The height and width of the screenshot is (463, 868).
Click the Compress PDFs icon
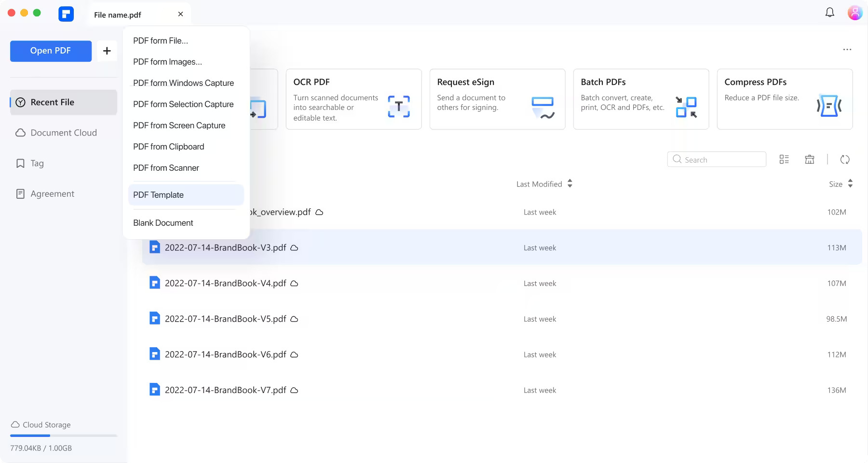click(829, 106)
